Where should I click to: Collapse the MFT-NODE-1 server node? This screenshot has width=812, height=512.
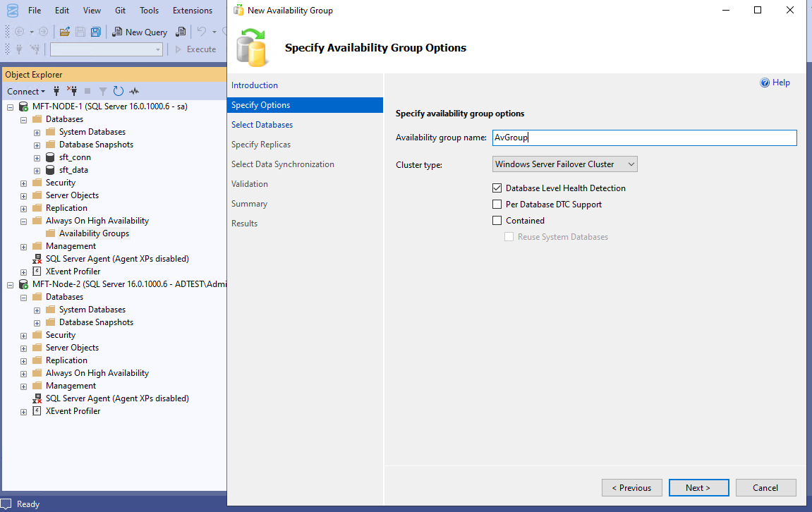(x=10, y=107)
